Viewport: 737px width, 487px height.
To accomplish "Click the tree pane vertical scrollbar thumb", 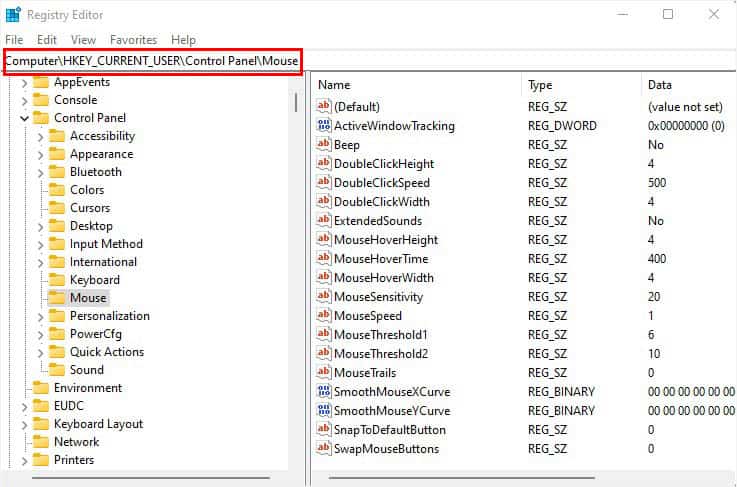I will (x=296, y=102).
